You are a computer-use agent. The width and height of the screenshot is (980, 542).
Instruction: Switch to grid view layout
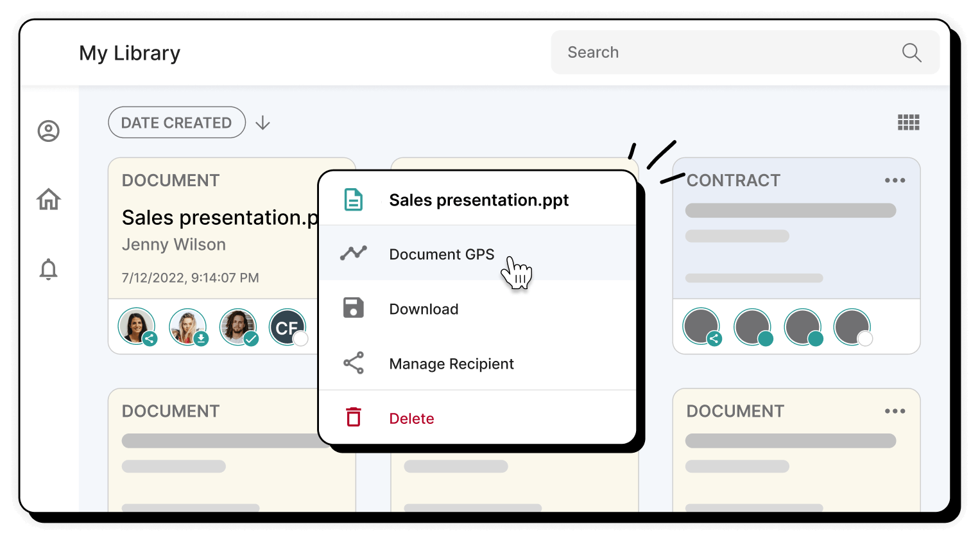click(908, 122)
